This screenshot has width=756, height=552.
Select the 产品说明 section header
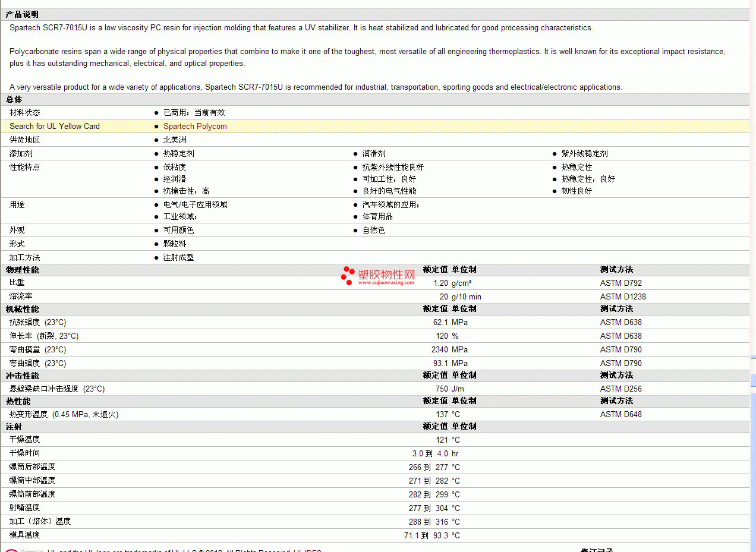[x=22, y=14]
